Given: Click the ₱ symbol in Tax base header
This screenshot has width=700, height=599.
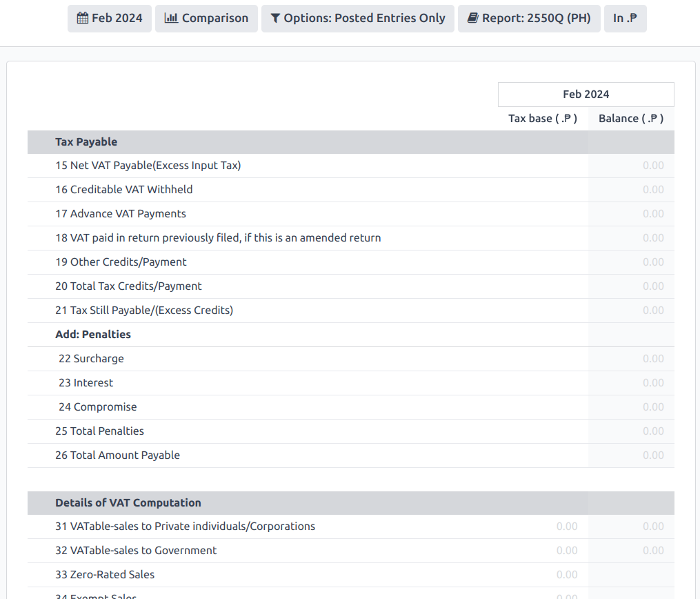Looking at the screenshot, I should tap(567, 119).
